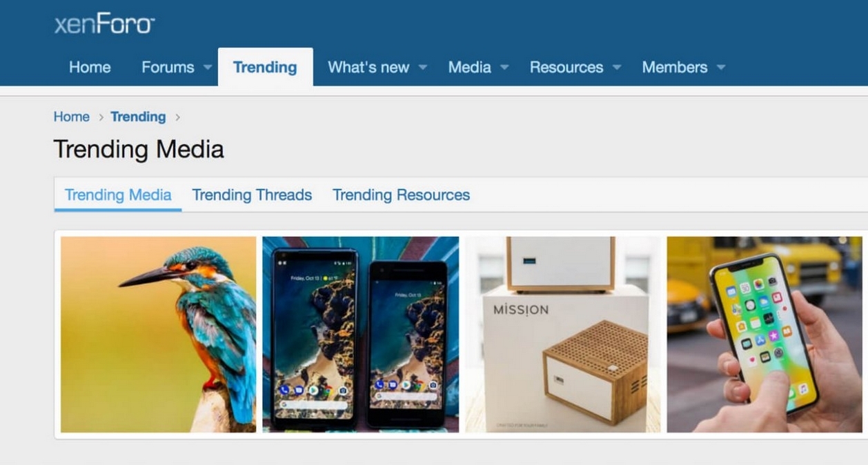Switch to the Trending Threads tab

pos(252,195)
